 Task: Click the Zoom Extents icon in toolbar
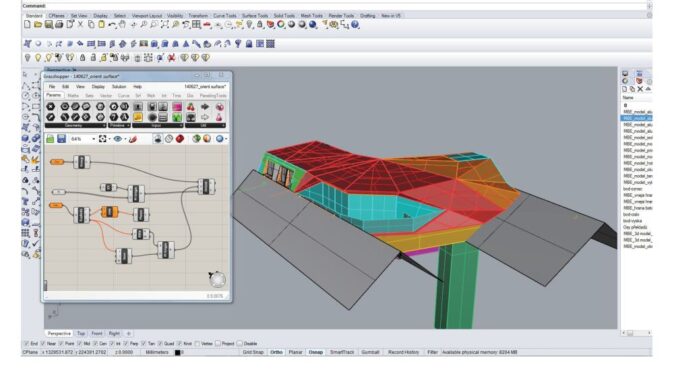click(x=165, y=25)
